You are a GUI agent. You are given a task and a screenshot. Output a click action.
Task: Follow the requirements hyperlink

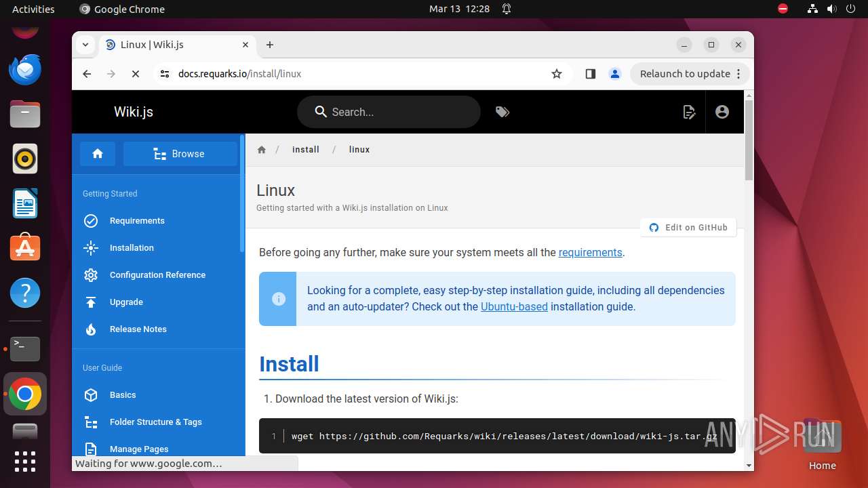(x=590, y=252)
